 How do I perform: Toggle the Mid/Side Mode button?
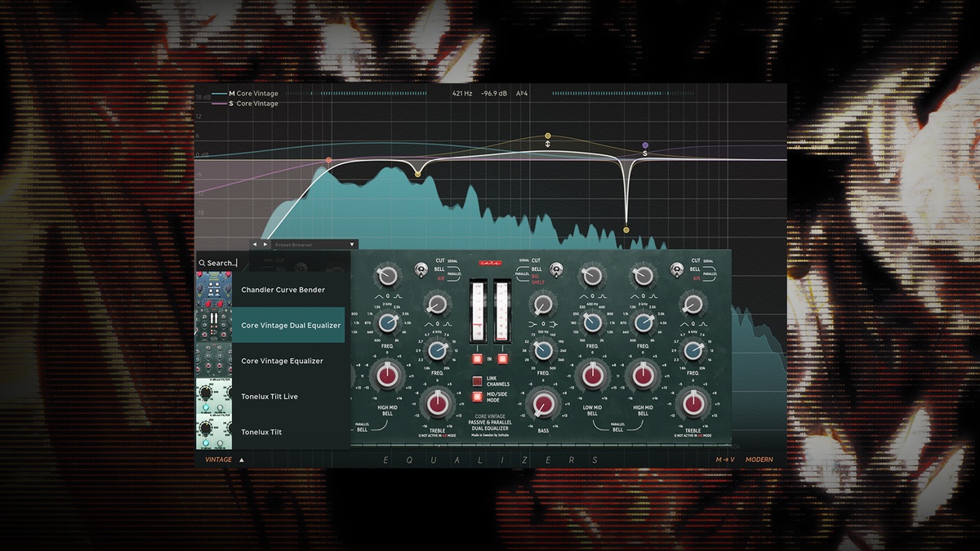click(478, 397)
